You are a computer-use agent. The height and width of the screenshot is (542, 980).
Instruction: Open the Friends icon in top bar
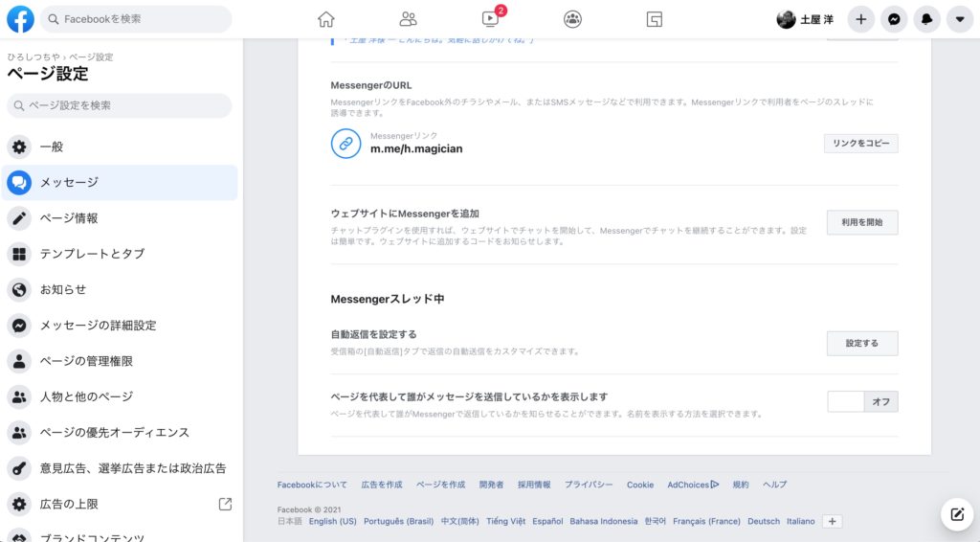(x=408, y=19)
